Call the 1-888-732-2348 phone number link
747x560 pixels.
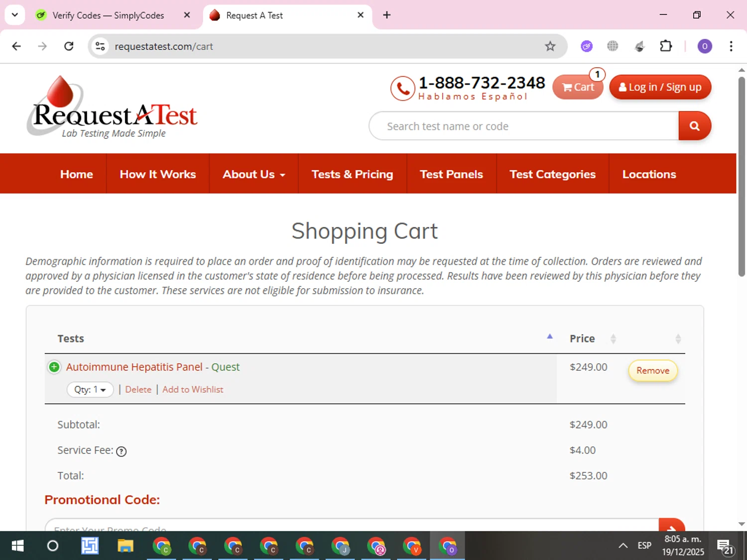point(482,83)
